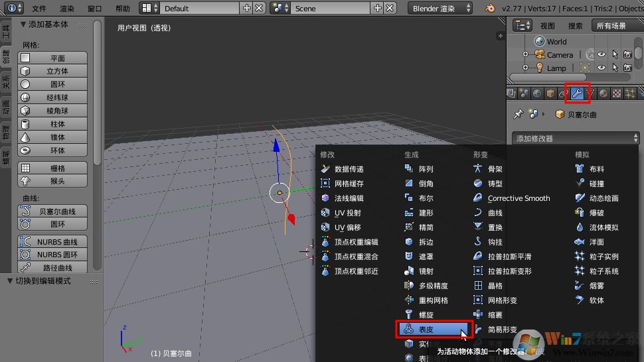Screen dimensions: 644x362
Task: Add a 贝塞尔曲线 curve
Action: point(52,211)
